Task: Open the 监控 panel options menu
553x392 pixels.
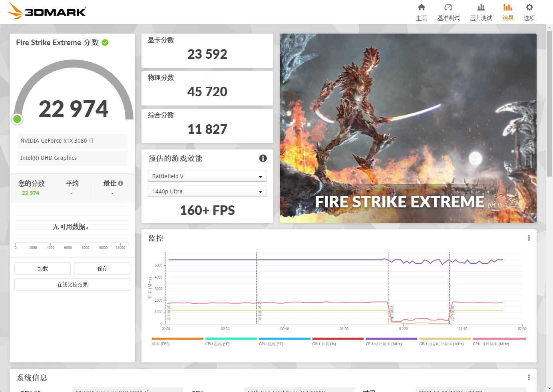Action: tap(529, 238)
